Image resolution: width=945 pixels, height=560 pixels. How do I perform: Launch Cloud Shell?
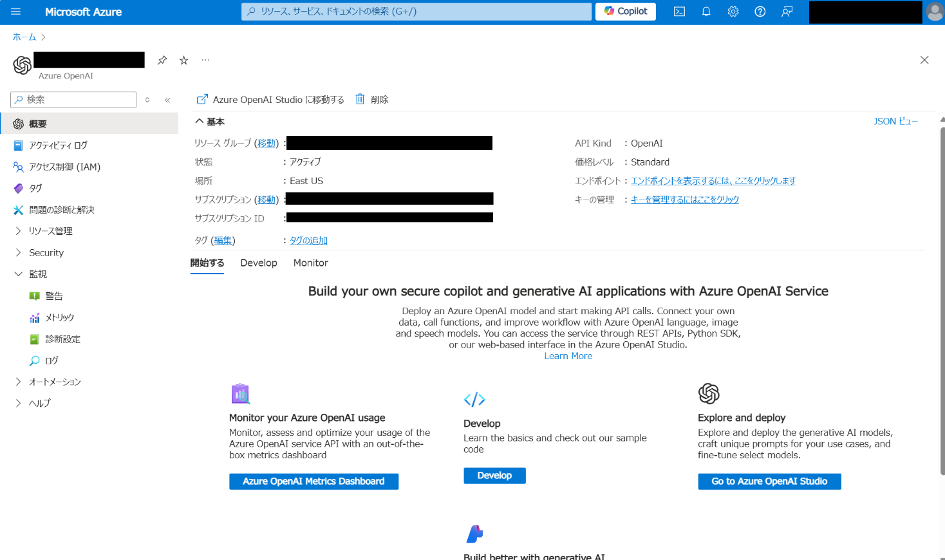click(678, 12)
